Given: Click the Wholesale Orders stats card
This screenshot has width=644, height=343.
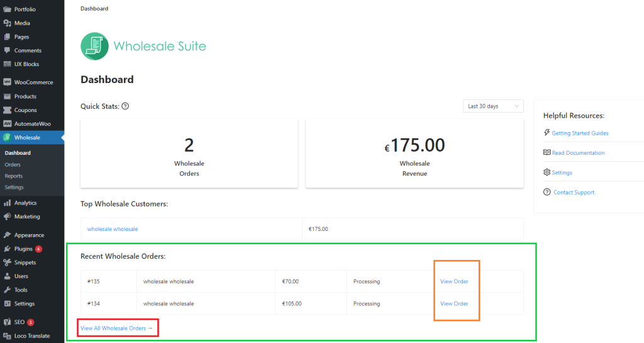Looking at the screenshot, I should click(x=189, y=153).
